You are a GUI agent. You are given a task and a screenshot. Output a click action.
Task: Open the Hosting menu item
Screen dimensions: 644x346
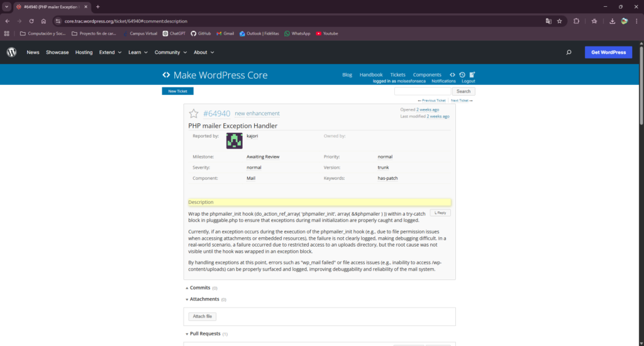pos(84,52)
